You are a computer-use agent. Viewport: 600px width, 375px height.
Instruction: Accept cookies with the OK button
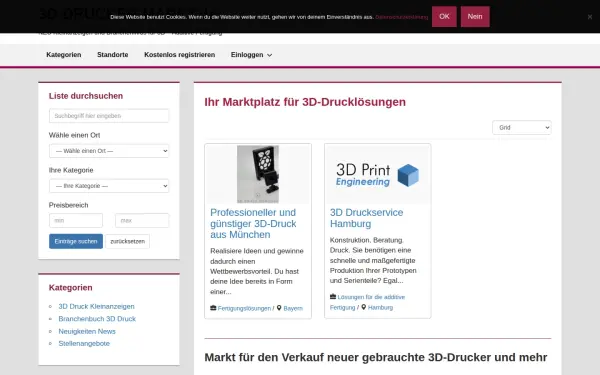[x=444, y=16]
